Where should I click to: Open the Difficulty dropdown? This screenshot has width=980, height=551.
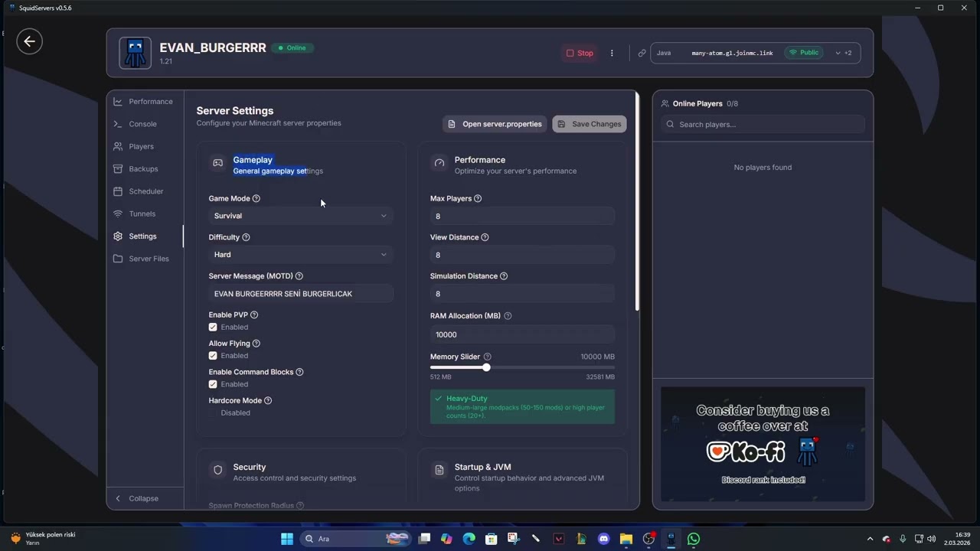[x=301, y=255]
